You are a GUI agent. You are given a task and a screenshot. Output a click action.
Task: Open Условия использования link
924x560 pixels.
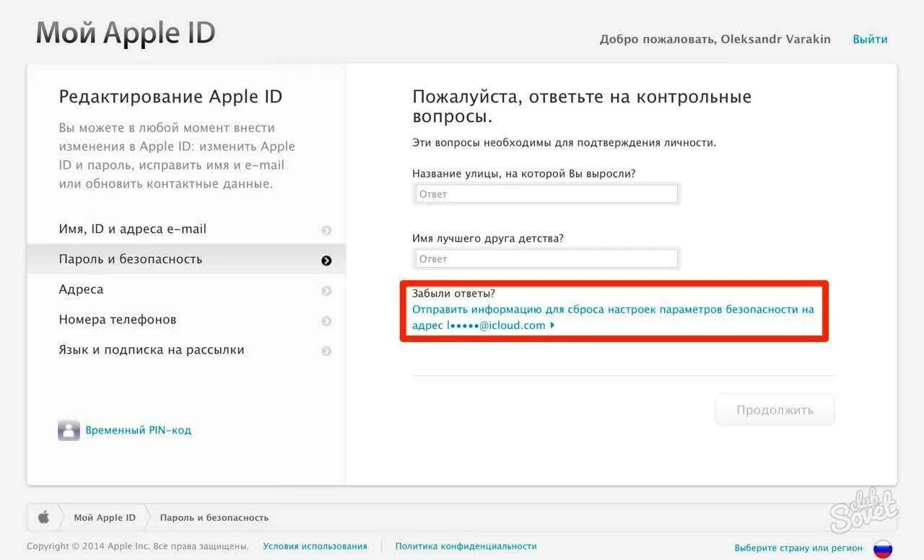(315, 546)
